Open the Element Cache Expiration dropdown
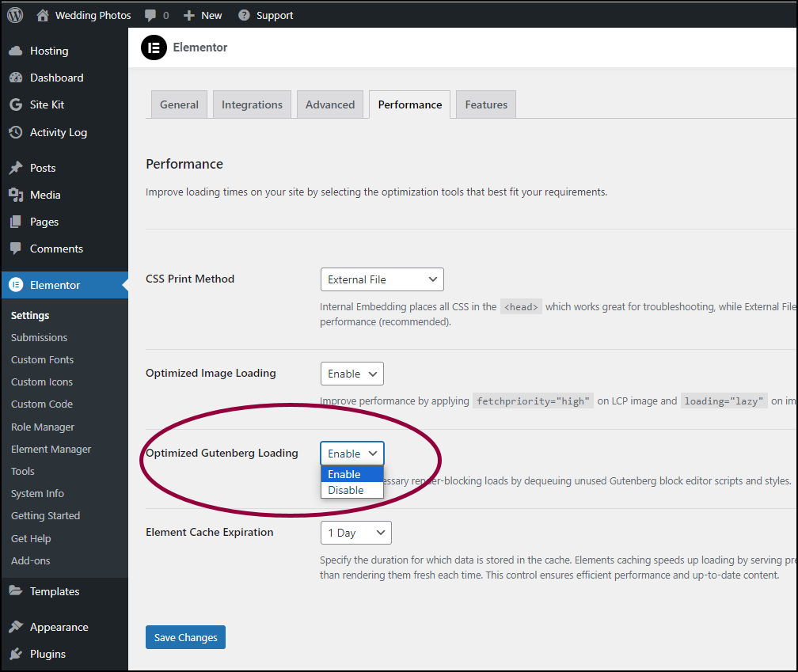Screen dimensions: 798x672 (x=356, y=533)
